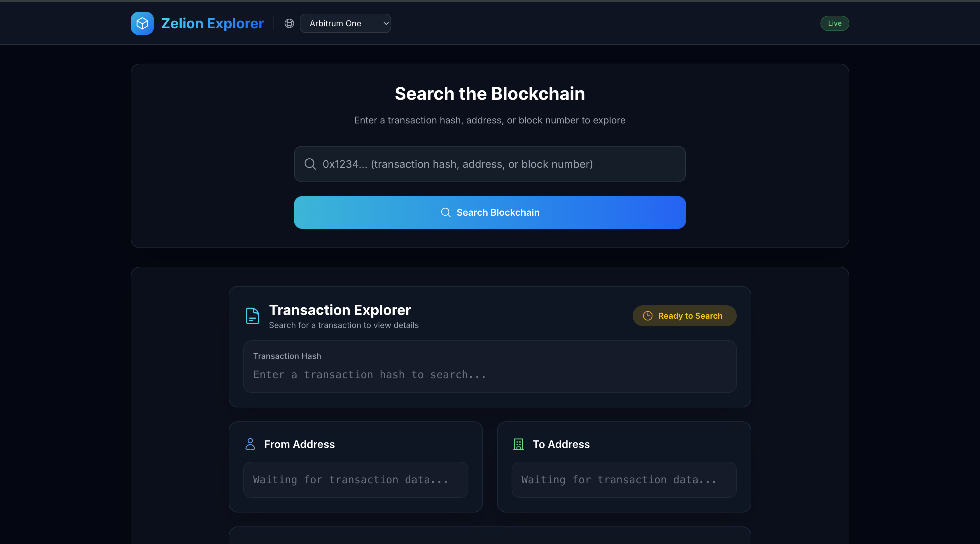Click the Transaction Explorer heading
This screenshot has height=544, width=980.
coord(340,310)
